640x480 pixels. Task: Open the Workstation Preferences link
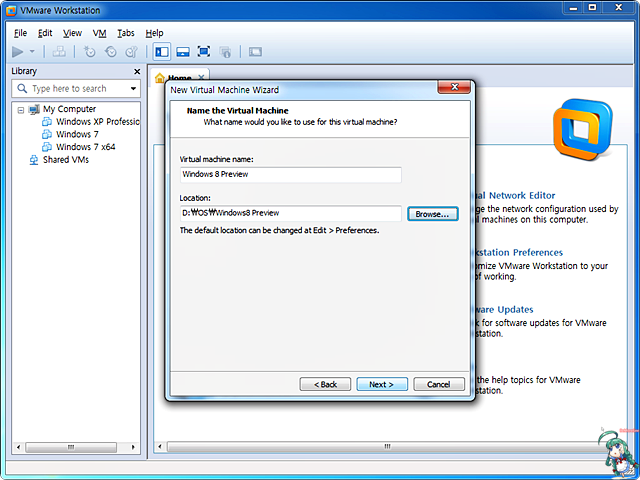tap(519, 253)
